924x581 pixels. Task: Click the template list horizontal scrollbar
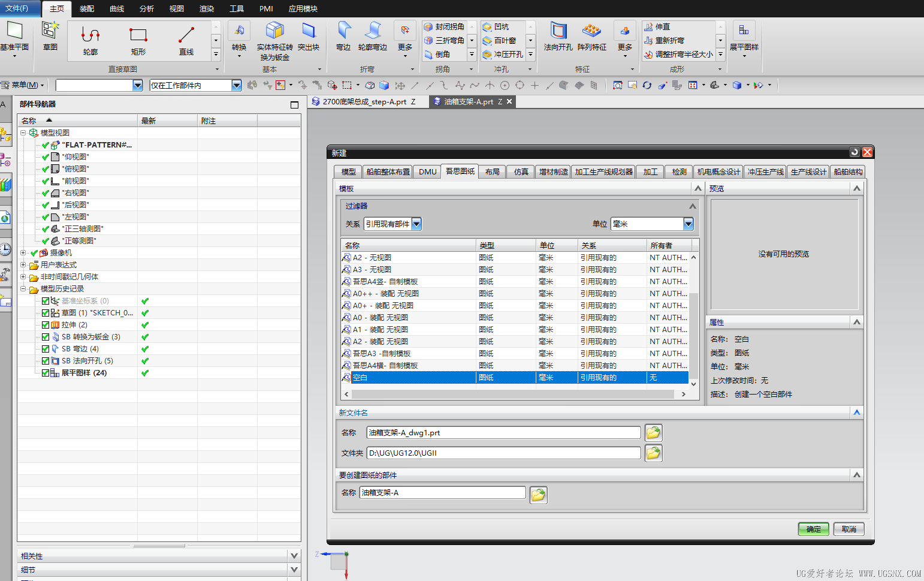point(513,395)
